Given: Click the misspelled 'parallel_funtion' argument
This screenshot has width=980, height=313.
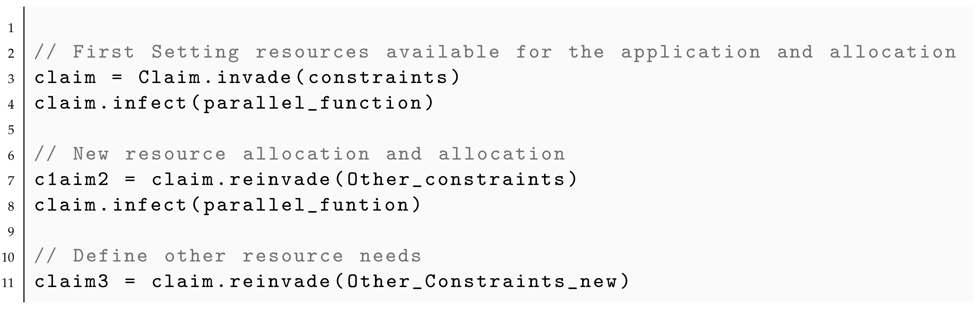Looking at the screenshot, I should click(306, 205).
